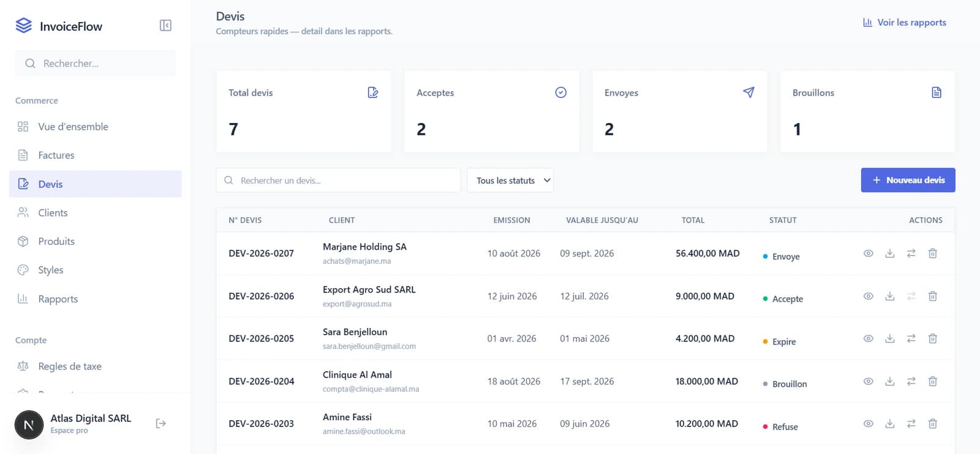Image resolution: width=980 pixels, height=454 pixels.
Task: Convert quote DEV-2026-0207 with the arrows icon
Action: click(911, 253)
